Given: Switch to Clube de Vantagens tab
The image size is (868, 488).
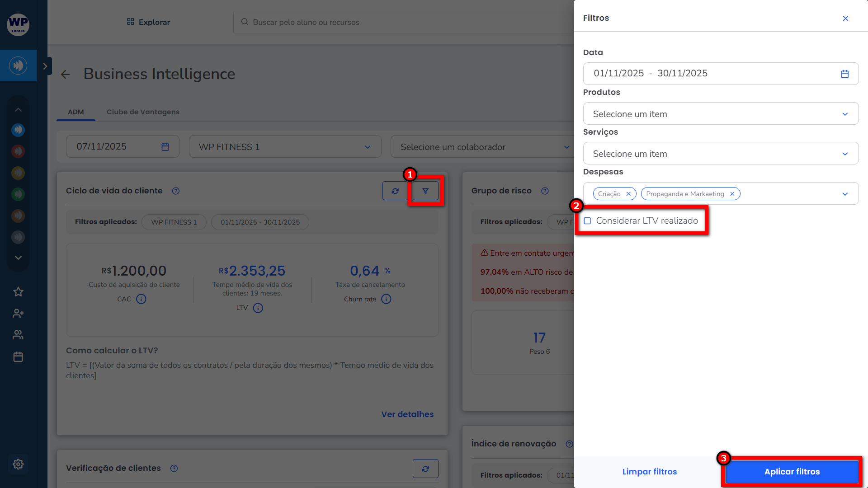Looking at the screenshot, I should 143,112.
